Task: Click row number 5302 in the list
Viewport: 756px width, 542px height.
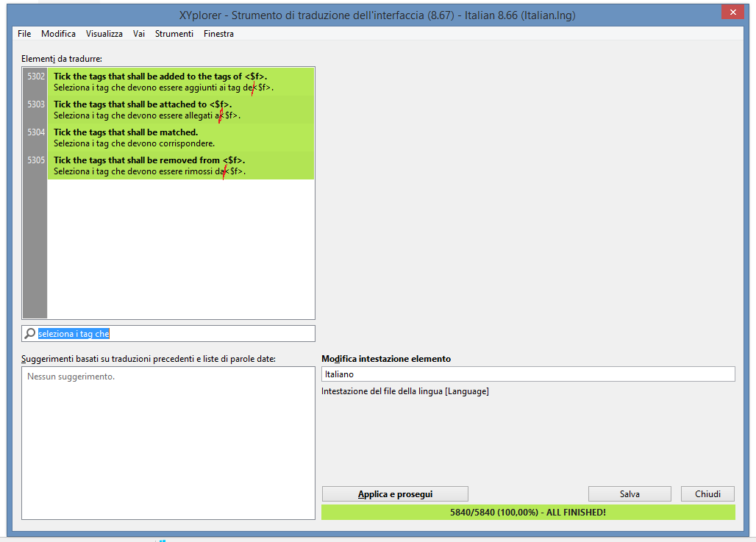Action: [x=35, y=76]
